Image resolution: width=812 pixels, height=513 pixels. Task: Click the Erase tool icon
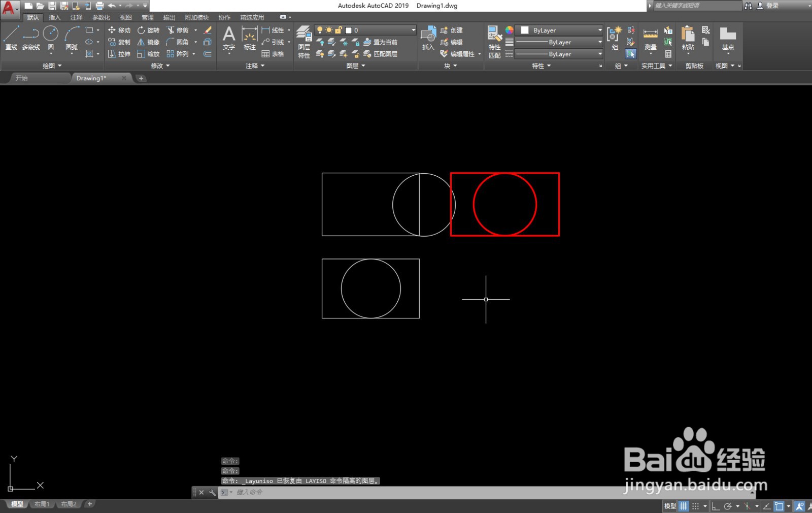pyautogui.click(x=208, y=30)
